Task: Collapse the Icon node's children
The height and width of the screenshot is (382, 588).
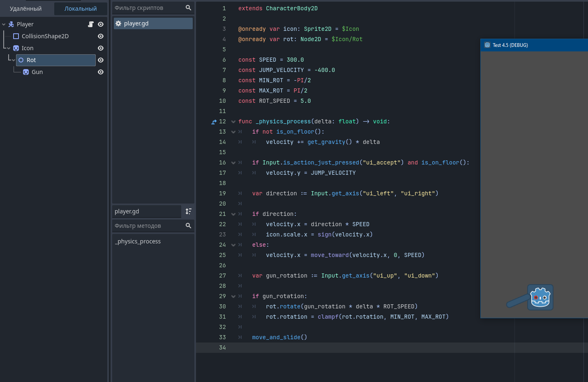Action: coord(9,48)
